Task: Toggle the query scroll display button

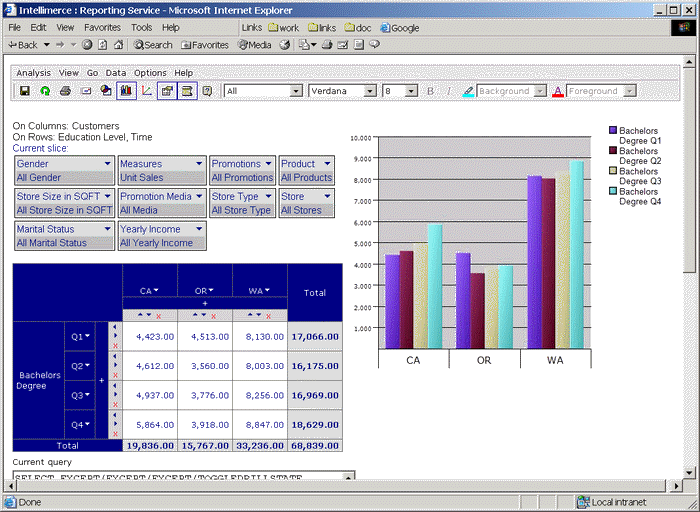Action: click(x=187, y=91)
